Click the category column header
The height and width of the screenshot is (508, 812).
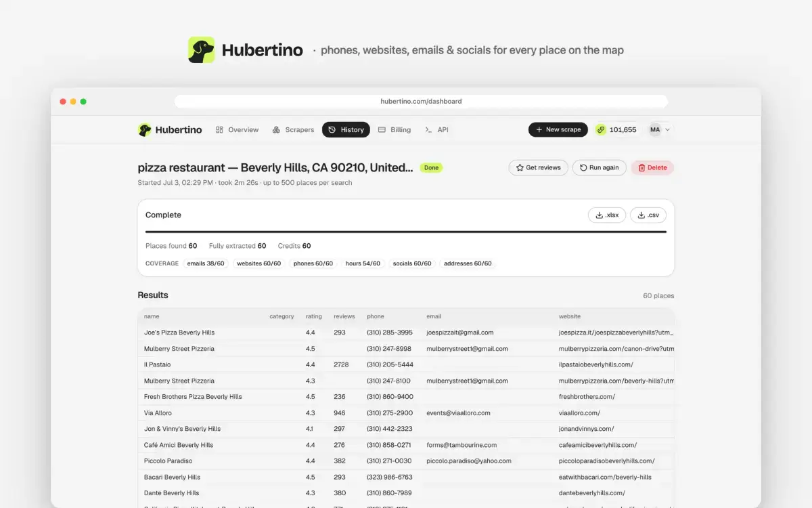pyautogui.click(x=281, y=316)
